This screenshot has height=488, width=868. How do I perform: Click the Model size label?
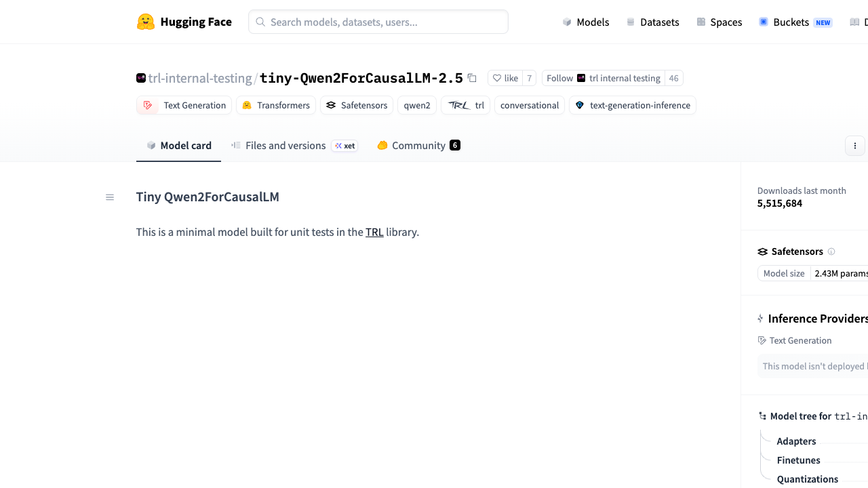[784, 274]
